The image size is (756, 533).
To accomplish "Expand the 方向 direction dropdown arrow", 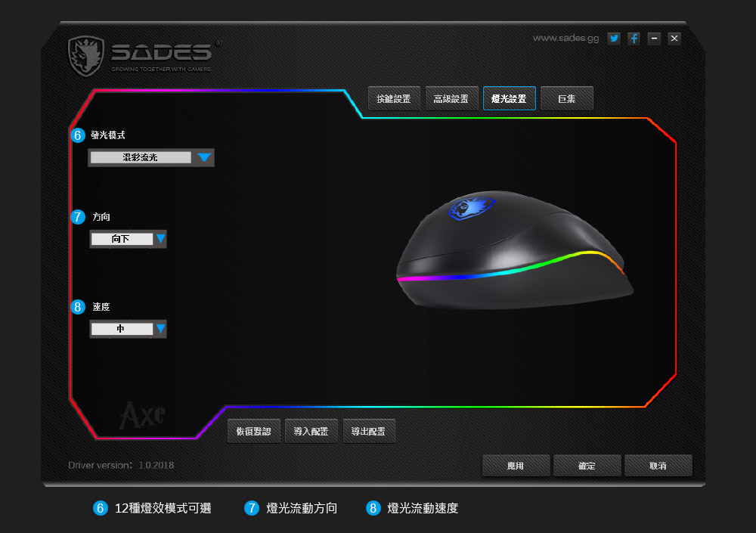I will 160,239.
